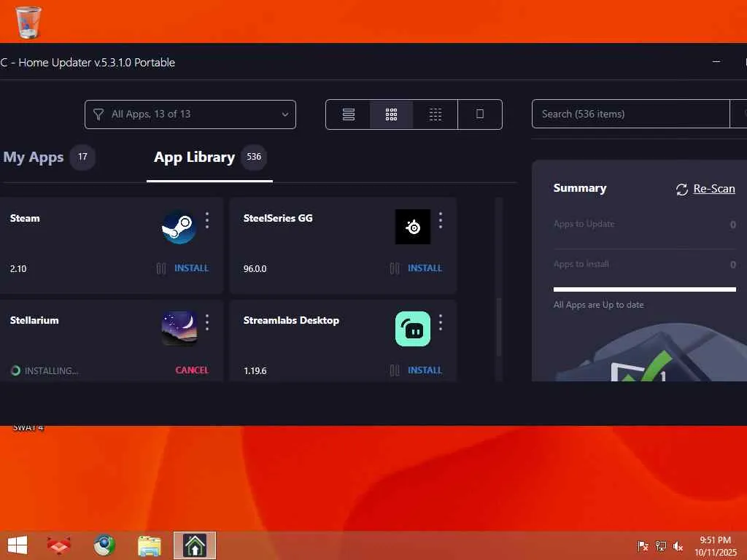Click the Re-Scan refresh icon

682,189
